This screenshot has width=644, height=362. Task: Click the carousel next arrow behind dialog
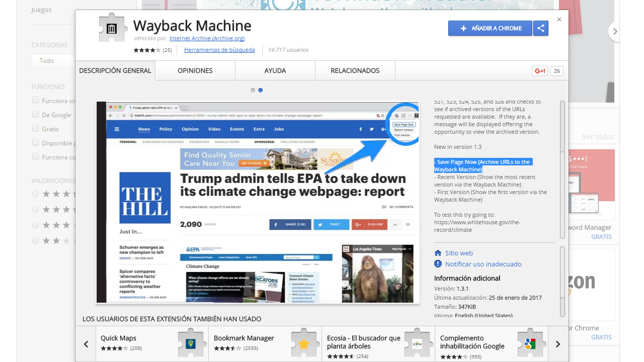[615, 31]
